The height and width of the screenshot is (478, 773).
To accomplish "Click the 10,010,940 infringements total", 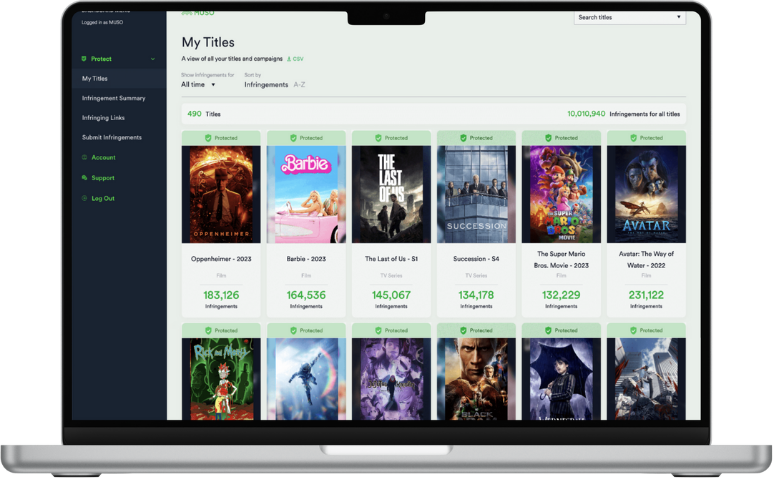I will coord(586,114).
